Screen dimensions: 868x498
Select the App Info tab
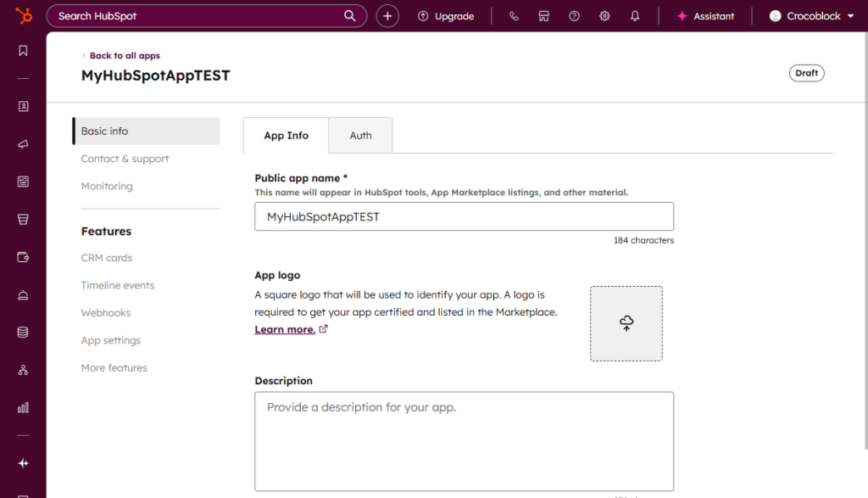click(286, 136)
